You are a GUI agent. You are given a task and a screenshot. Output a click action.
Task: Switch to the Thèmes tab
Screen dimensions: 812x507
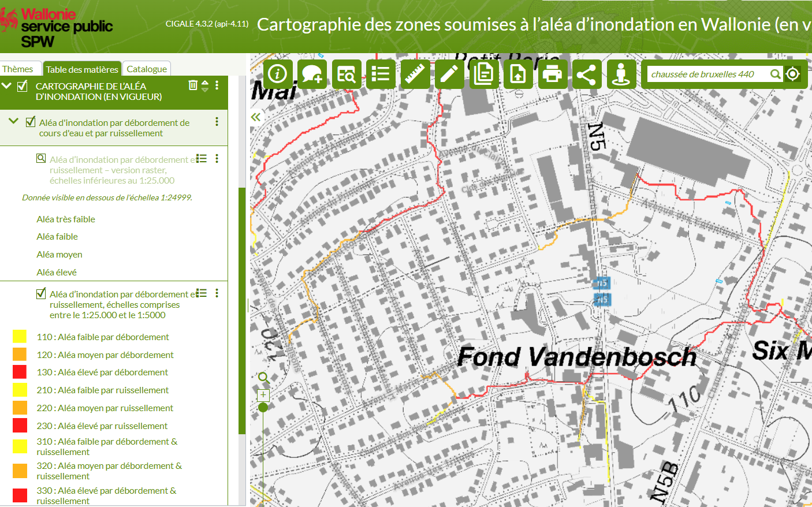click(x=18, y=69)
